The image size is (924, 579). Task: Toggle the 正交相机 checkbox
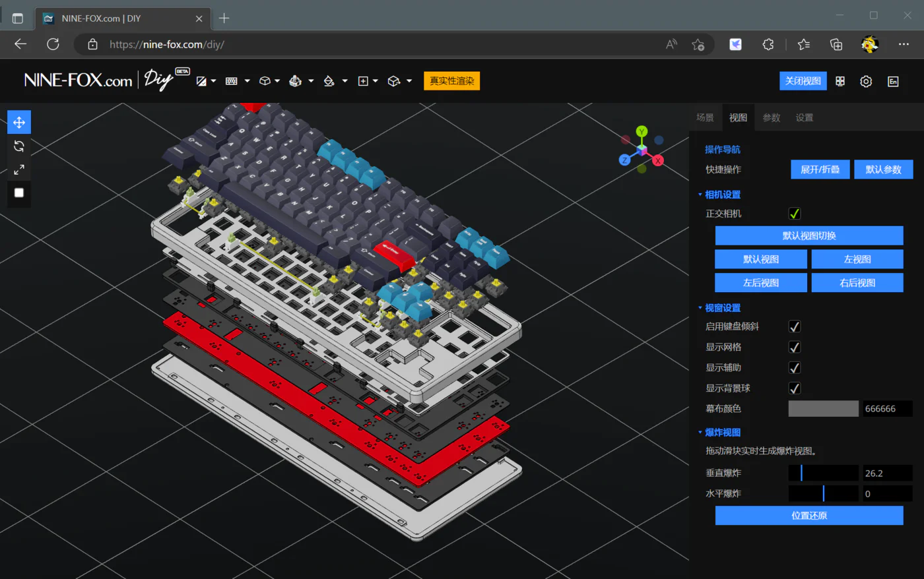[795, 214]
